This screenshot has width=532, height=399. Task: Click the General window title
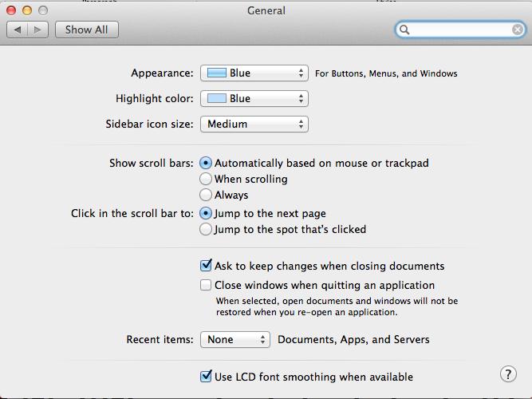[266, 10]
